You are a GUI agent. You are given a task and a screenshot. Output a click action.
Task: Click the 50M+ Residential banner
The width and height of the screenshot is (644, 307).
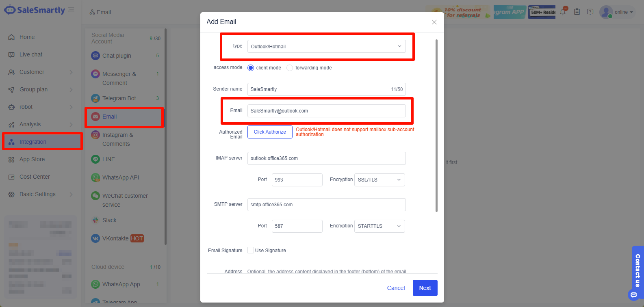click(x=542, y=12)
